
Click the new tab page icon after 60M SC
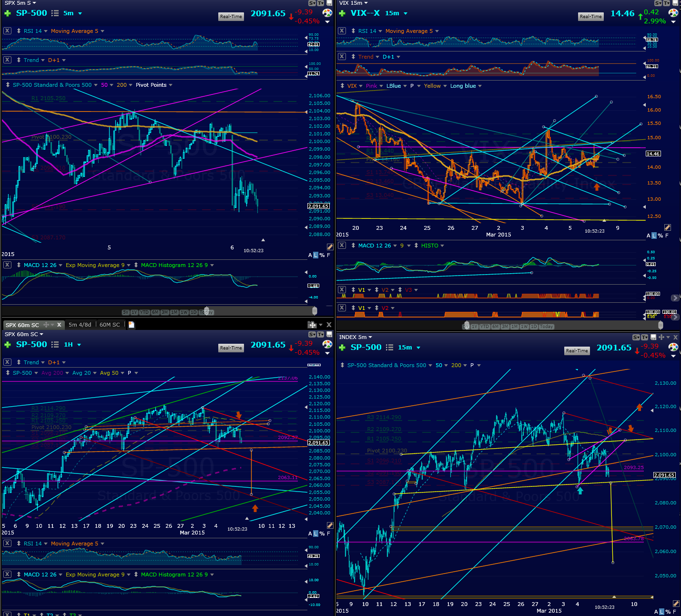(132, 325)
